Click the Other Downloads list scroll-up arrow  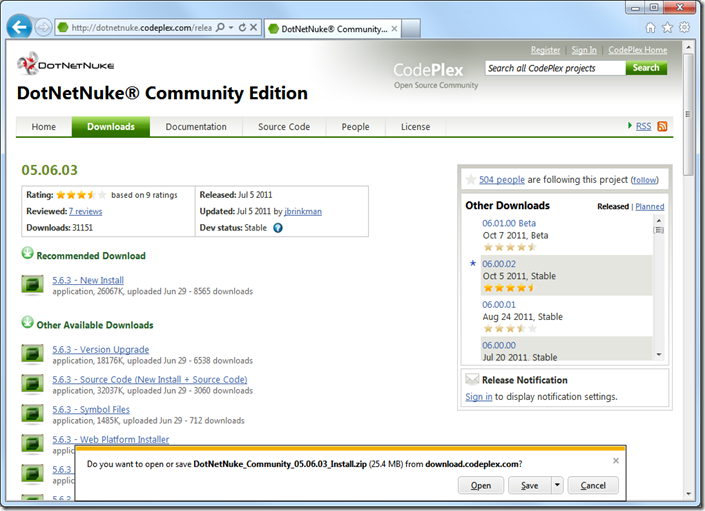pyautogui.click(x=659, y=220)
